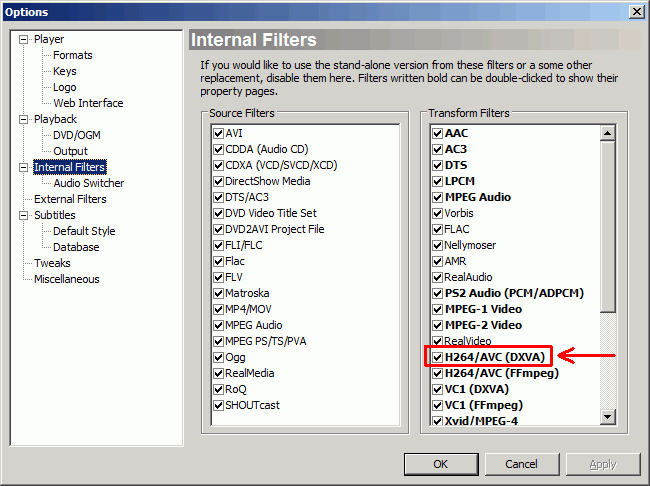The width and height of the screenshot is (650, 486).
Task: Select Default Style under Subtitles
Action: click(x=84, y=231)
